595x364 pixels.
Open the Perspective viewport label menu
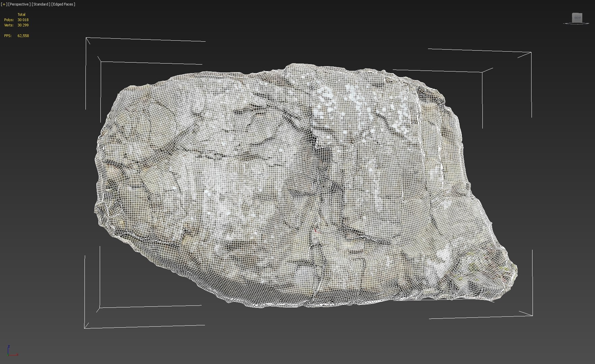tap(19, 4)
